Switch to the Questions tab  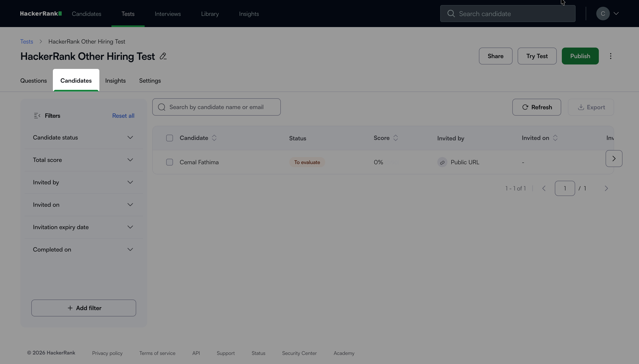click(33, 81)
